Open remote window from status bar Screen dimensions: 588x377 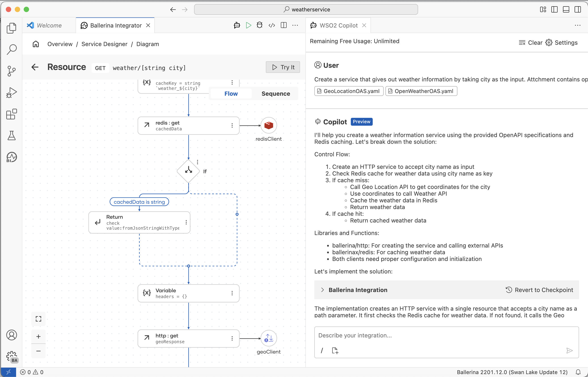tap(8, 372)
